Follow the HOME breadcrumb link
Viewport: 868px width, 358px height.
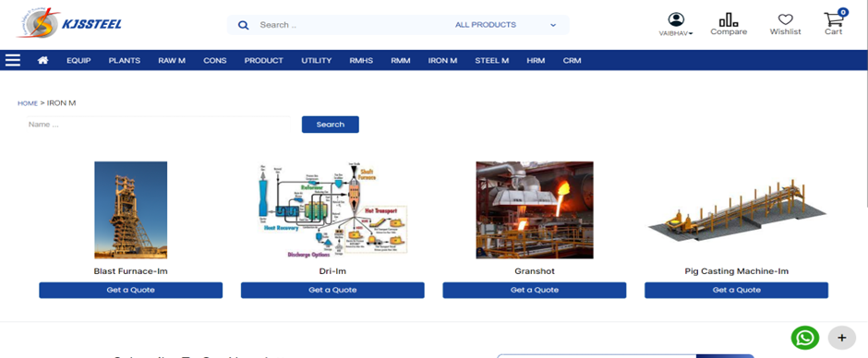point(28,103)
